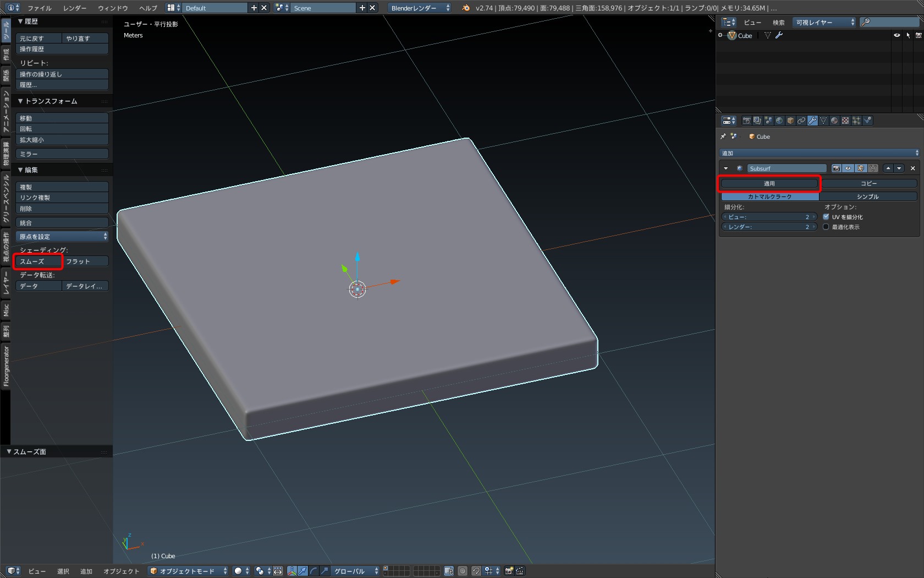This screenshot has width=924, height=578.
Task: Open the ファイル menu
Action: [x=40, y=8]
